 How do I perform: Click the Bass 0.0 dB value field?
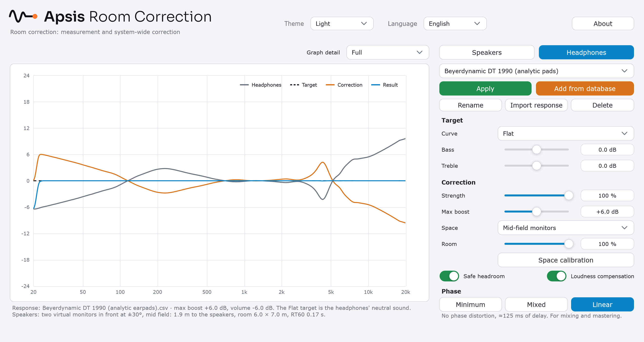(x=607, y=150)
